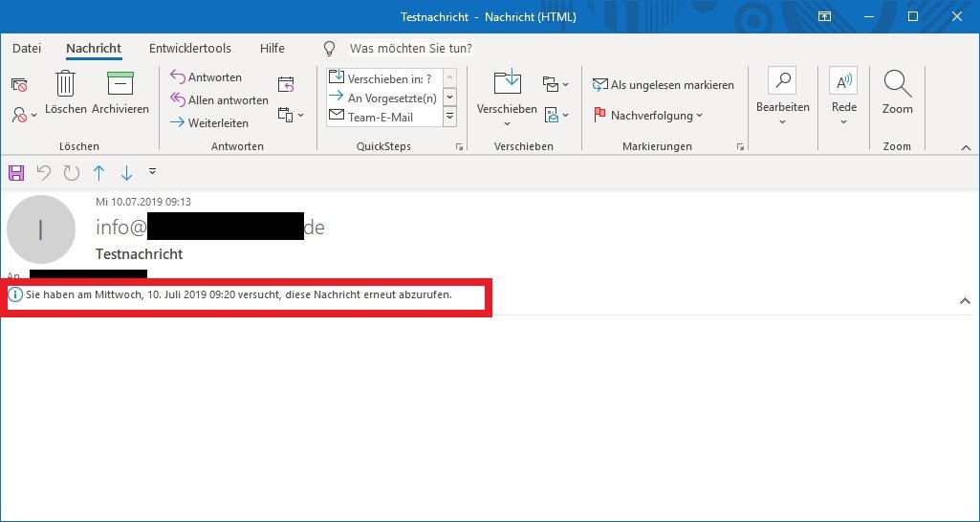Click the Undo arrow icon
This screenshot has width=980, height=522.
(44, 172)
